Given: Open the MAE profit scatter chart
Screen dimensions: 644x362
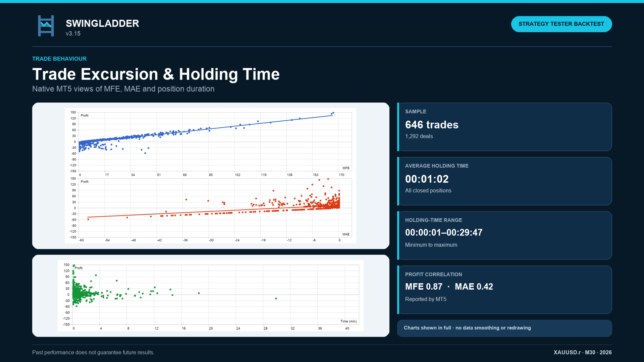Looking at the screenshot, I should (210, 209).
